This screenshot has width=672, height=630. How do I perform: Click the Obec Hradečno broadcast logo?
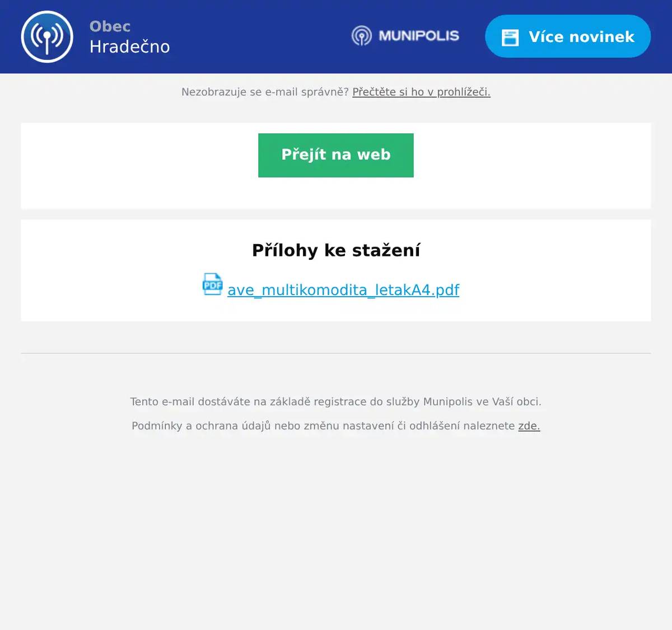47,36
